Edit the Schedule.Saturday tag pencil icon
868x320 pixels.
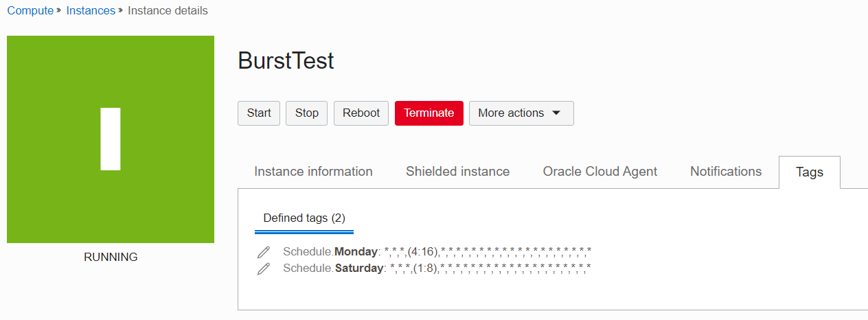coord(264,268)
